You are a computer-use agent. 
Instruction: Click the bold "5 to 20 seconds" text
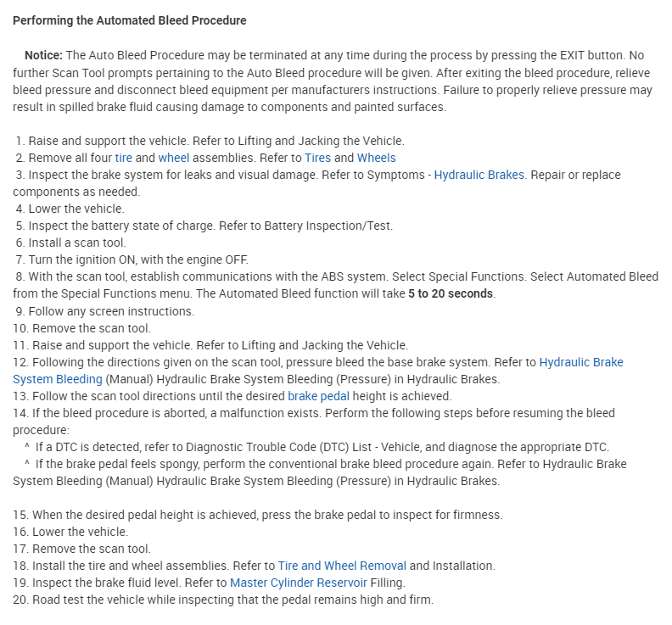pyautogui.click(x=450, y=294)
